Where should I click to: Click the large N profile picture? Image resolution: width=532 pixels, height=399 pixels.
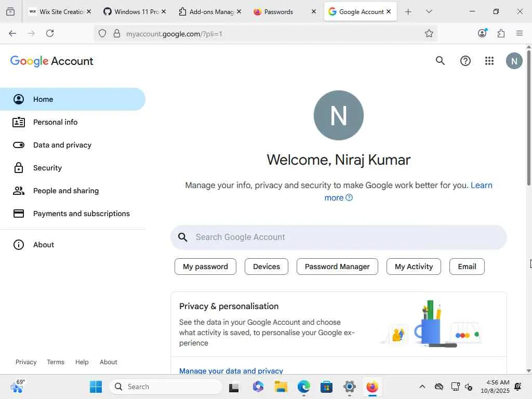(x=339, y=115)
